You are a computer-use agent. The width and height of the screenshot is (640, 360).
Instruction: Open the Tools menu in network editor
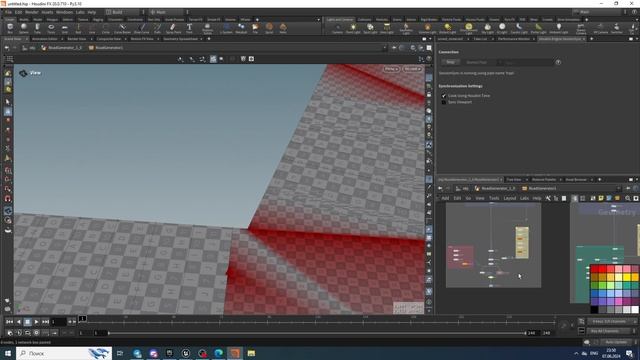[494, 198]
